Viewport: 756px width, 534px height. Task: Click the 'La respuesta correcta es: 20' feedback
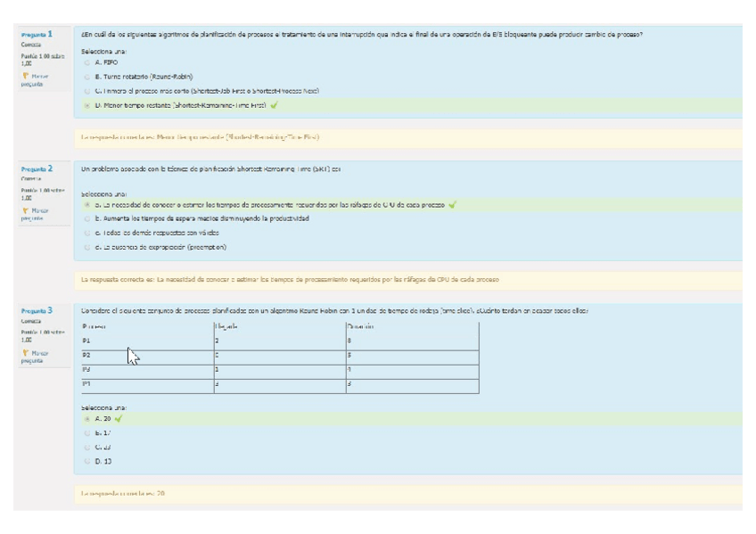click(x=123, y=494)
